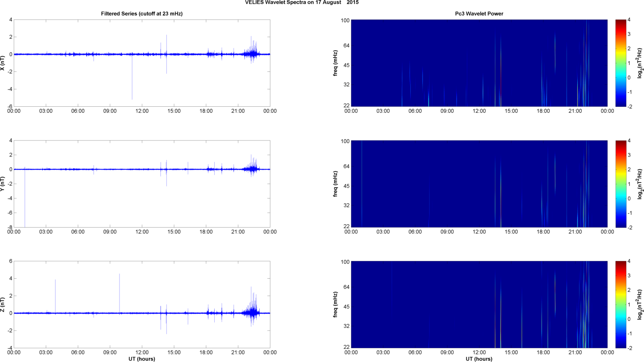Click the 15:00 tick under bottom spectrogram
Image resolution: width=644 pixels, height=362 pixels.
[x=511, y=352]
